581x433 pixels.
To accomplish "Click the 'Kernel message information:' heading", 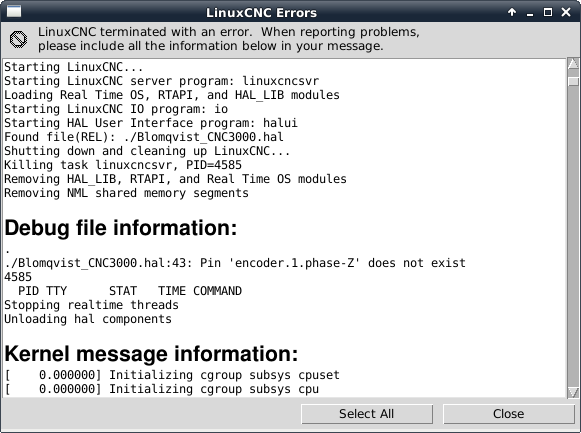I will [151, 354].
